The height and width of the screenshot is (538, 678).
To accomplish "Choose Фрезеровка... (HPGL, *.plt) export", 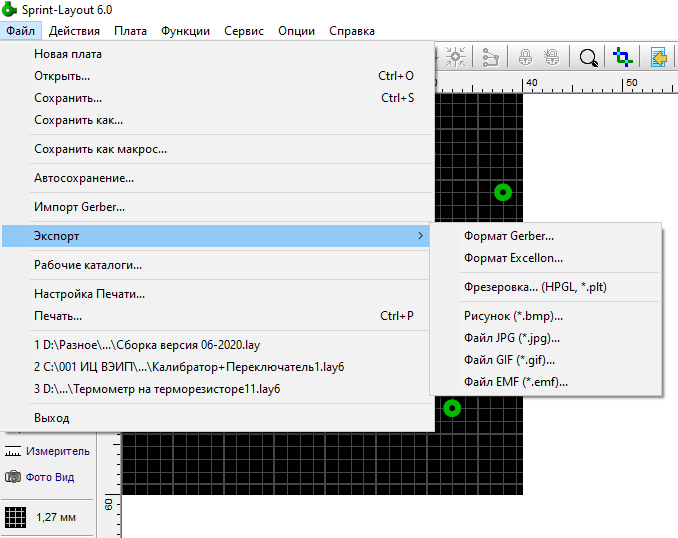I will click(x=546, y=287).
